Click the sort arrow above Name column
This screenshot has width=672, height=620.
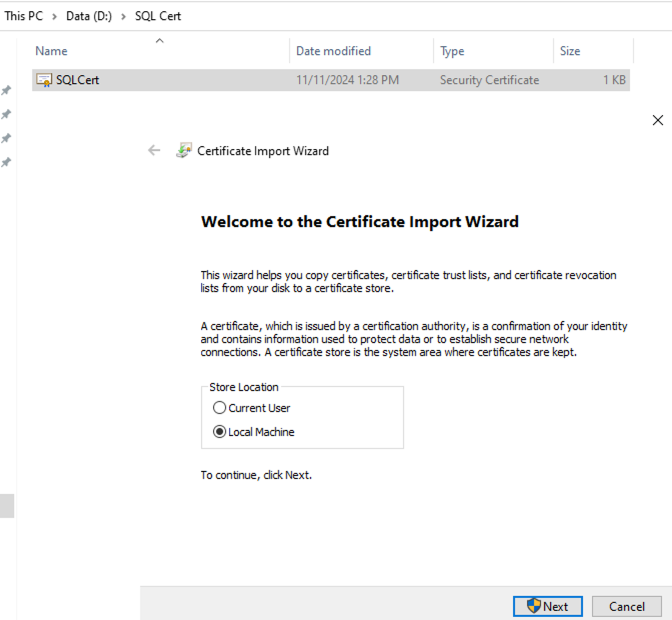tap(159, 41)
